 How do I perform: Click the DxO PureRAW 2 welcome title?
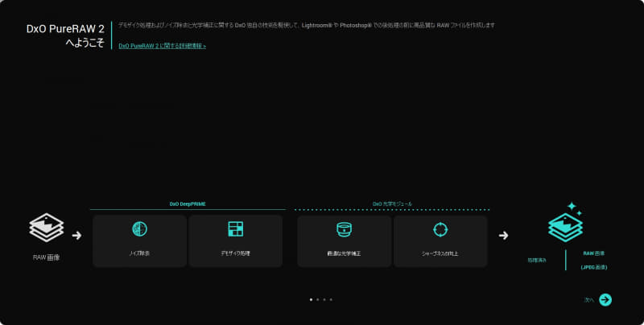click(x=65, y=35)
